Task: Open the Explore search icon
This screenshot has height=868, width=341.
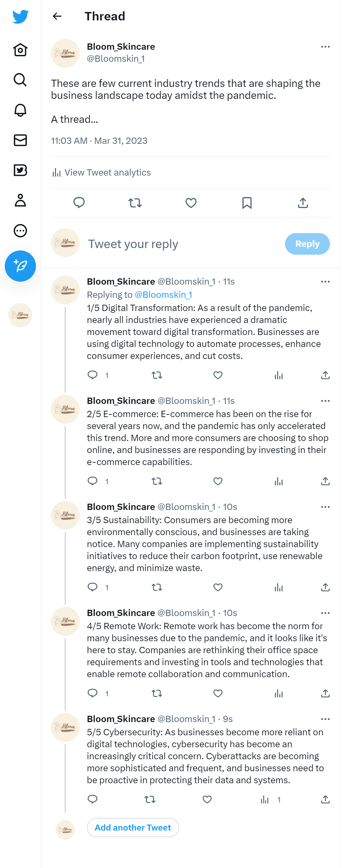Action: (x=20, y=80)
